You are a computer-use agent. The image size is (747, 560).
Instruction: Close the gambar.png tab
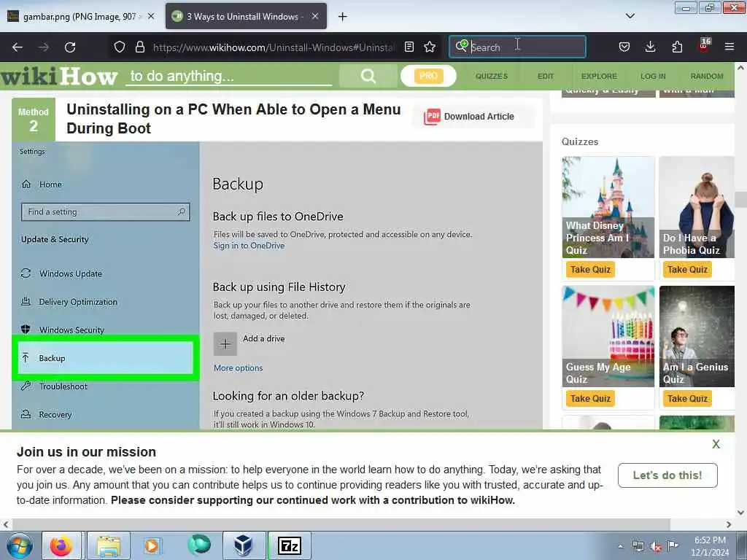[151, 16]
